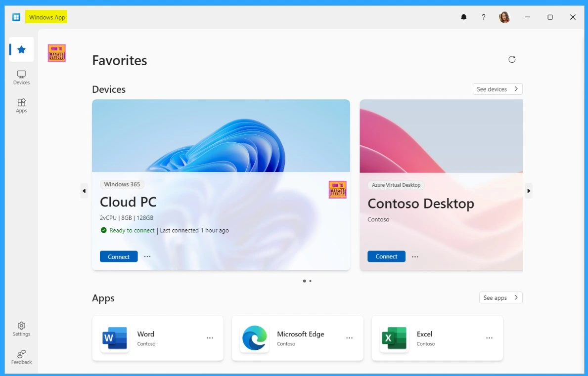Click the Word app icon

(x=115, y=338)
